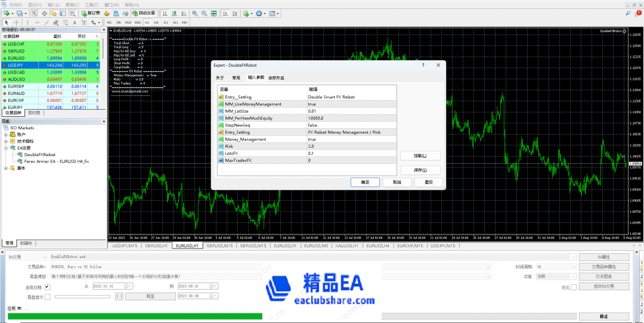Switch chart to candlestick icon
Screen dimensions: 644x323
174,14
